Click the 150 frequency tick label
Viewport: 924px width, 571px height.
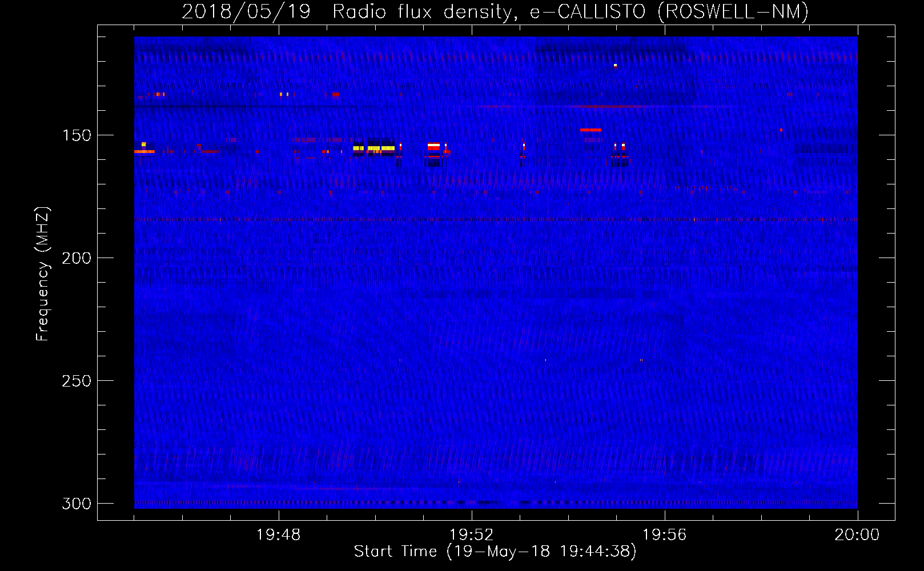pyautogui.click(x=77, y=135)
